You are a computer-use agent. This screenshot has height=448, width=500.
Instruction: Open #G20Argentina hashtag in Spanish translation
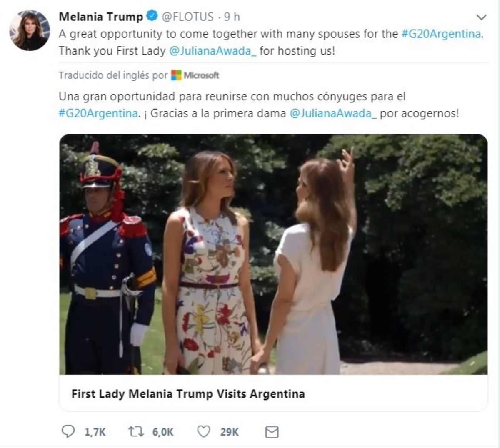pos(98,113)
